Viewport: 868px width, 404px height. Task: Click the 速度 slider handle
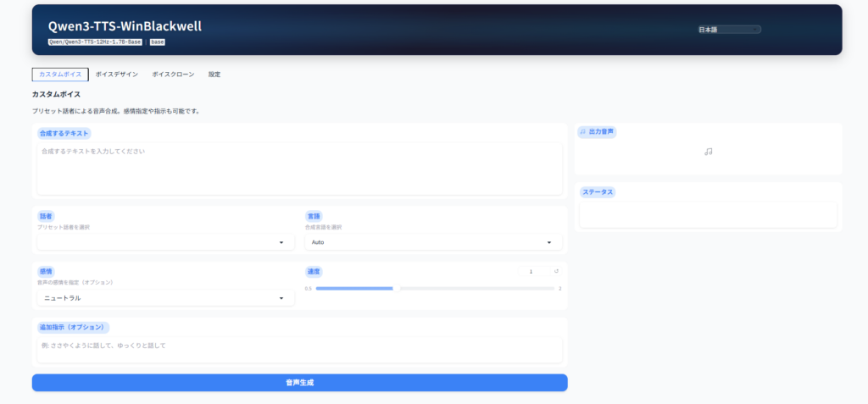(395, 289)
